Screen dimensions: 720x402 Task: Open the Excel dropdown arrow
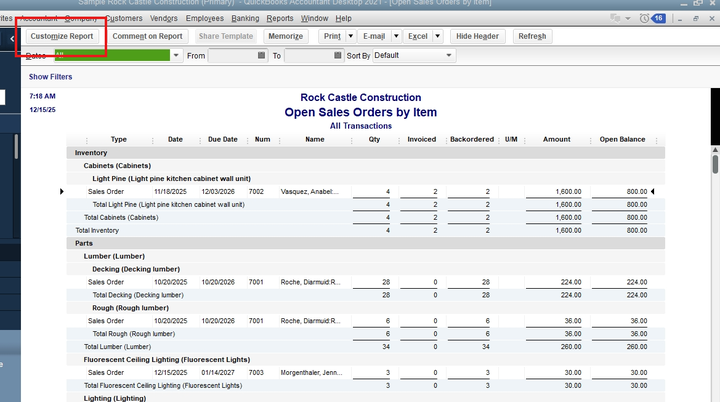tap(438, 36)
